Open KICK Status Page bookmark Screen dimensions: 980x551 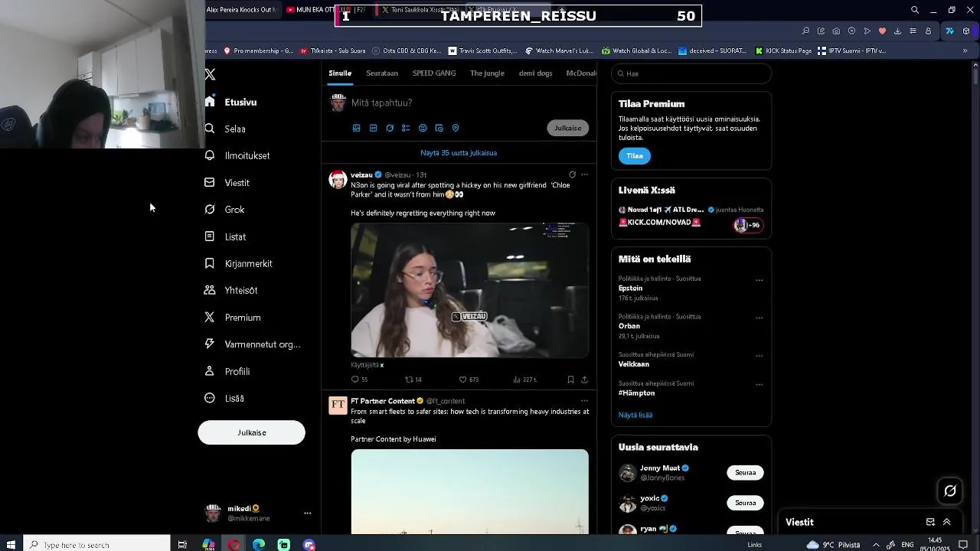pyautogui.click(x=783, y=51)
